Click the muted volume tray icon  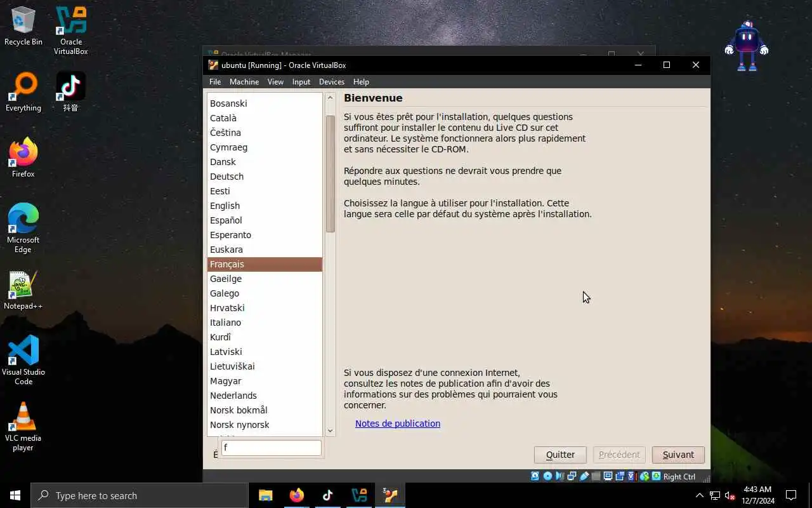click(730, 495)
